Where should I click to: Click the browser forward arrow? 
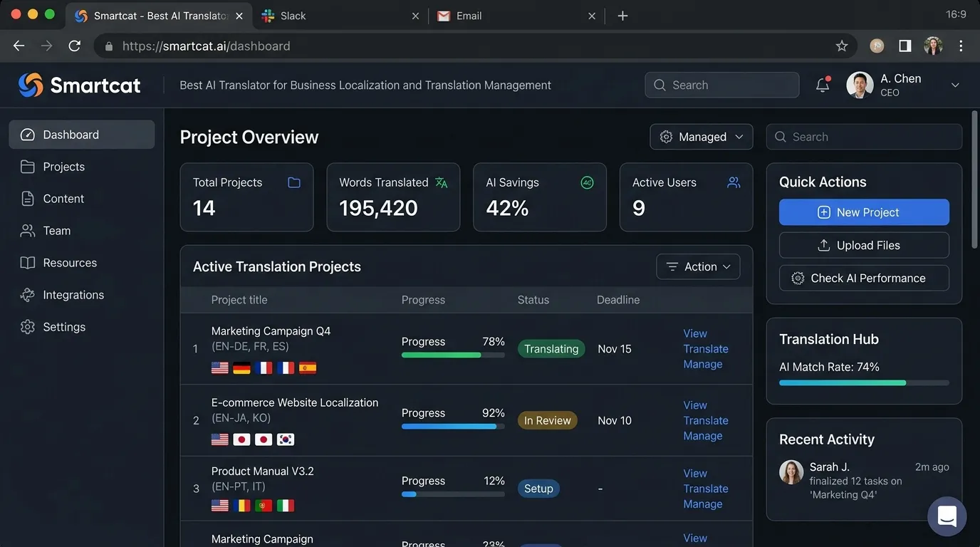46,46
